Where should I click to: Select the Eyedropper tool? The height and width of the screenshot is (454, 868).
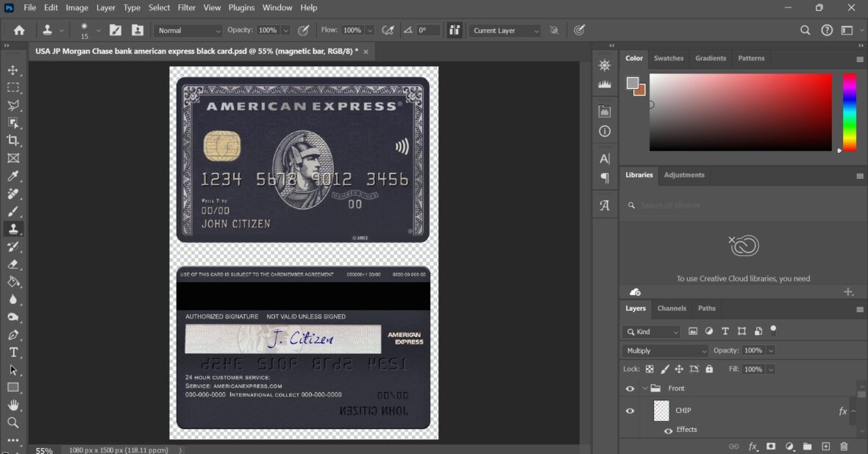13,176
